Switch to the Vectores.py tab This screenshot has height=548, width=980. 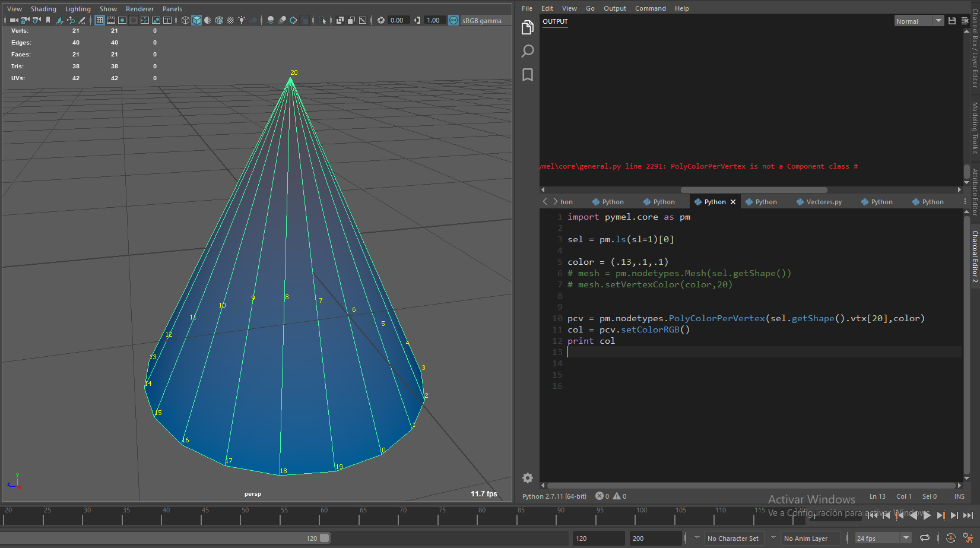coord(823,202)
